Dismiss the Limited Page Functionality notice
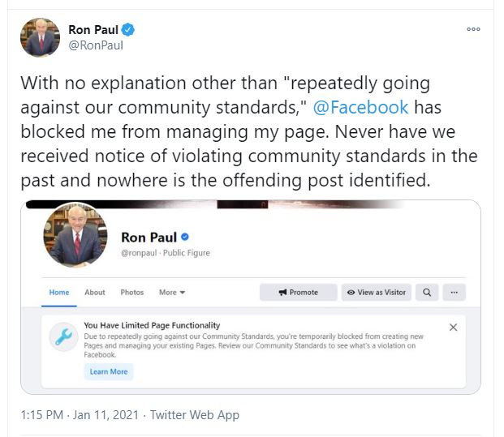504x437 pixels. point(453,328)
